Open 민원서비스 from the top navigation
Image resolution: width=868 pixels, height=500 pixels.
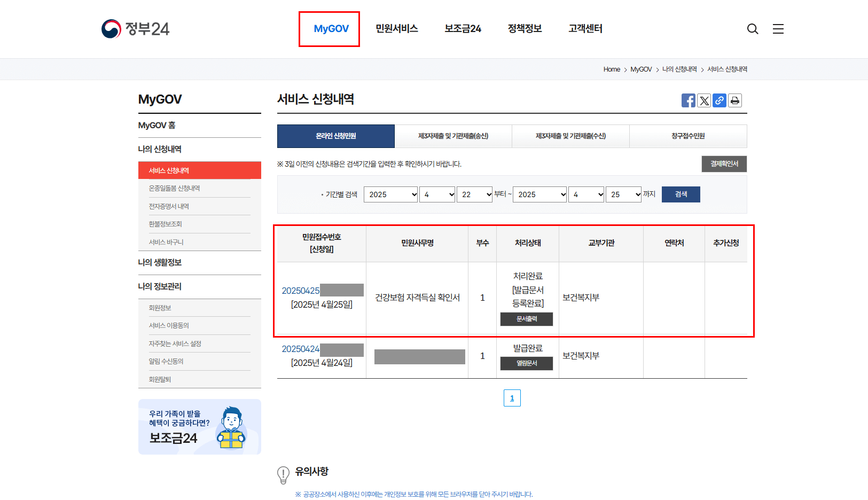396,29
